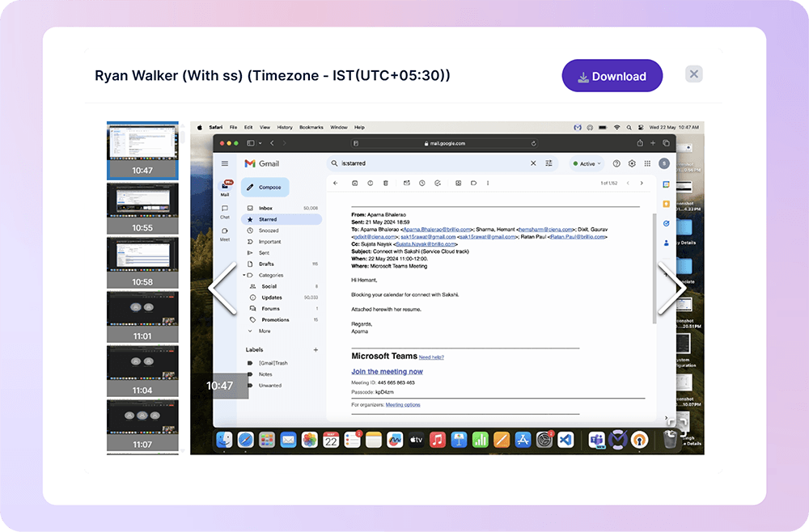The image size is (809, 532).
Task: Open the Need help? link
Action: pos(431,357)
